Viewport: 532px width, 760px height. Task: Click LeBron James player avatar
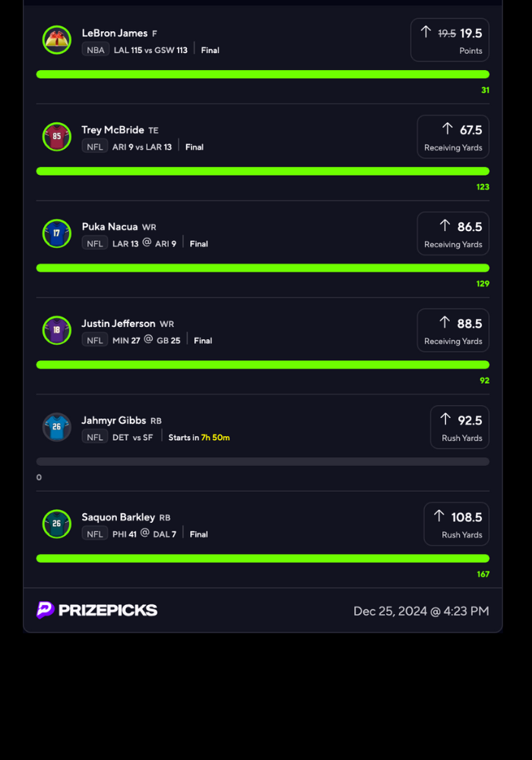57,40
